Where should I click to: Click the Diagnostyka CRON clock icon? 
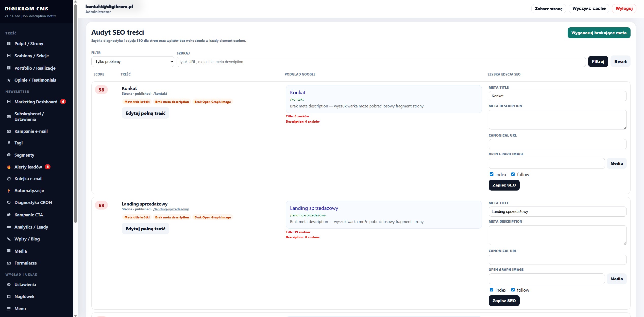(x=9, y=202)
